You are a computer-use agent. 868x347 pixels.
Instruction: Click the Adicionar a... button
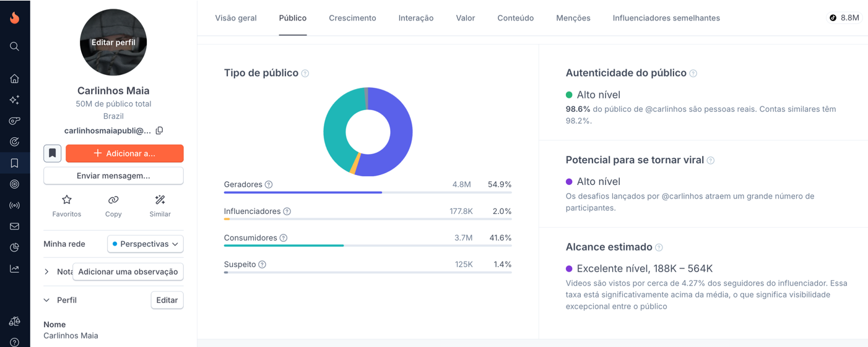tap(124, 153)
